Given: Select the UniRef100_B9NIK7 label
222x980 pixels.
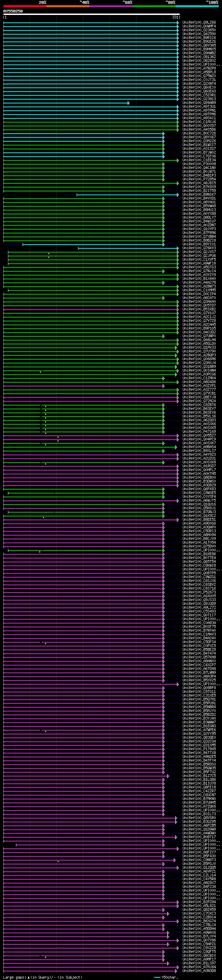Looking at the screenshot, I should pos(199,194).
